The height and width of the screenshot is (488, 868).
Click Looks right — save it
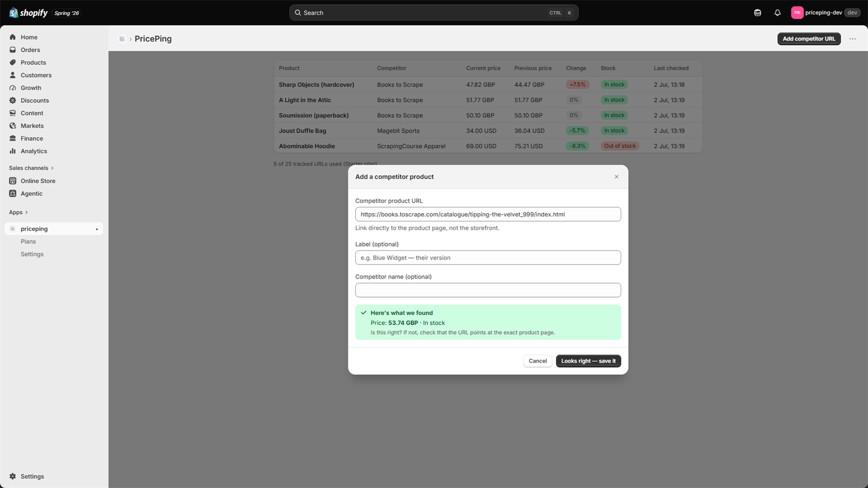(x=588, y=361)
